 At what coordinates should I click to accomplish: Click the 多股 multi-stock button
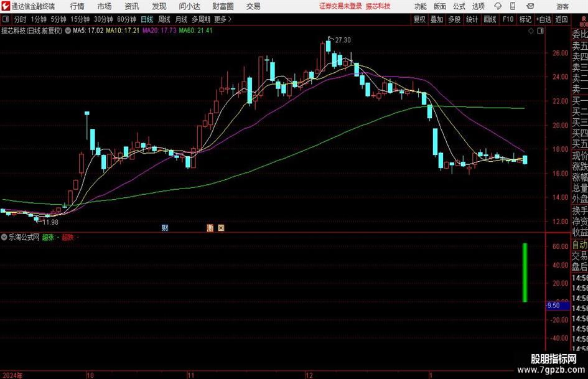454,19
